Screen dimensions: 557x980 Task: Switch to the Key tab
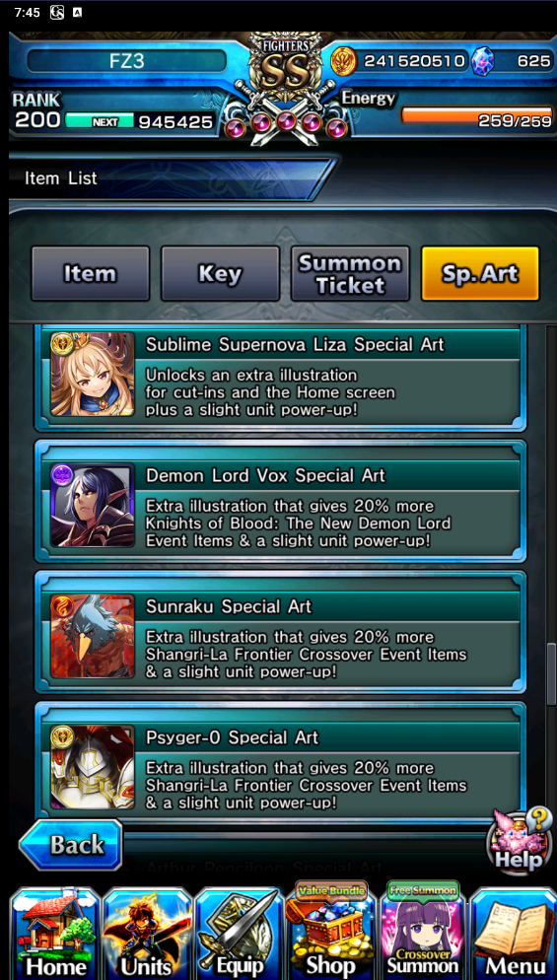pos(220,274)
